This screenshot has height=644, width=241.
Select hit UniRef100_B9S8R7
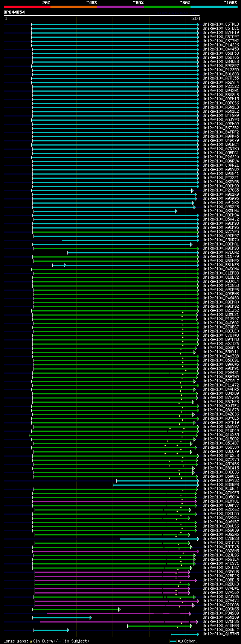point(221,66)
